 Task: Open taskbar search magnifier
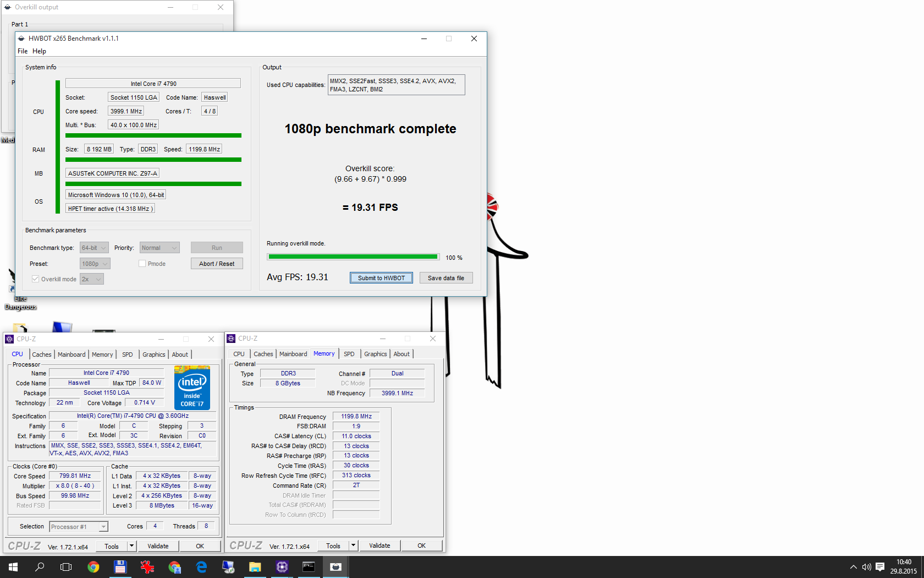[x=40, y=567]
